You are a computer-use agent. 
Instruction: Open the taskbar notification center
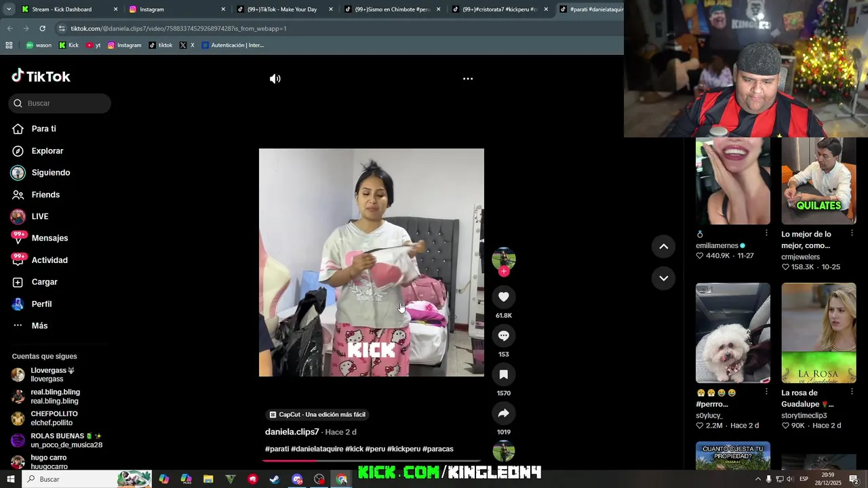pyautogui.click(x=854, y=479)
